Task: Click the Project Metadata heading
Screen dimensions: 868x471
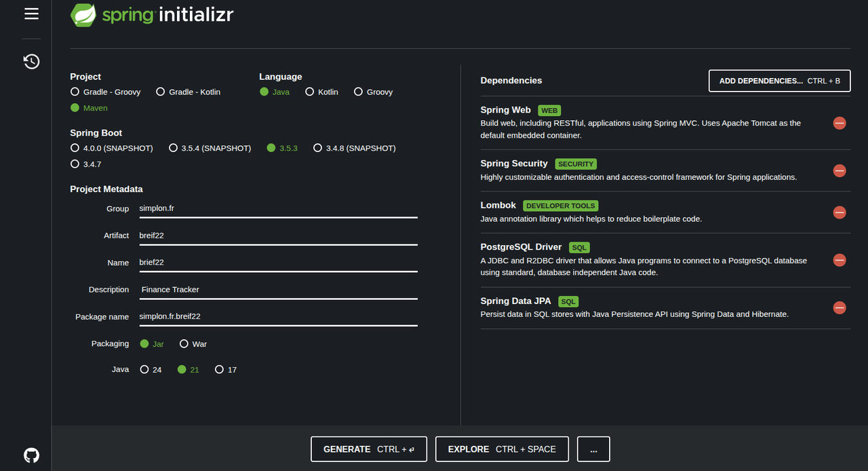Action: pos(106,189)
